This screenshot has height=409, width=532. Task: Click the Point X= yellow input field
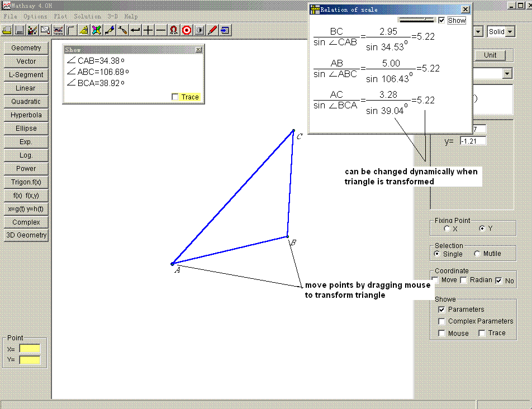point(30,349)
